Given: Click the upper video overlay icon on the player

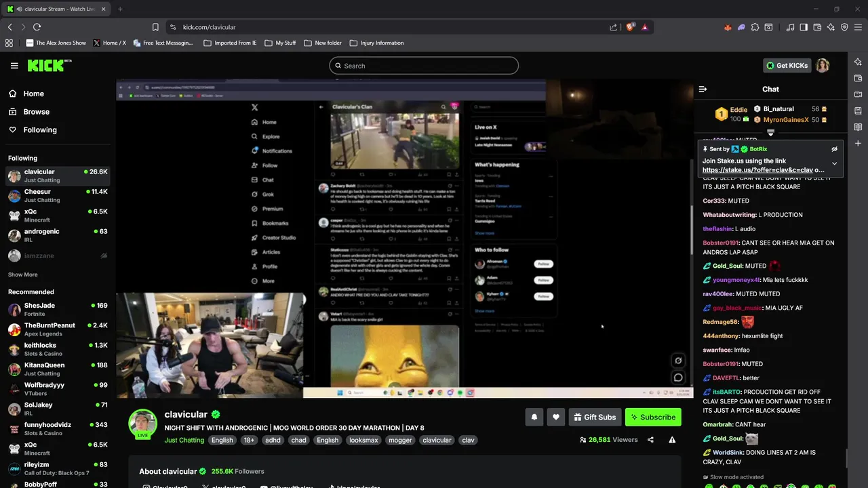Looking at the screenshot, I should click(x=677, y=361).
